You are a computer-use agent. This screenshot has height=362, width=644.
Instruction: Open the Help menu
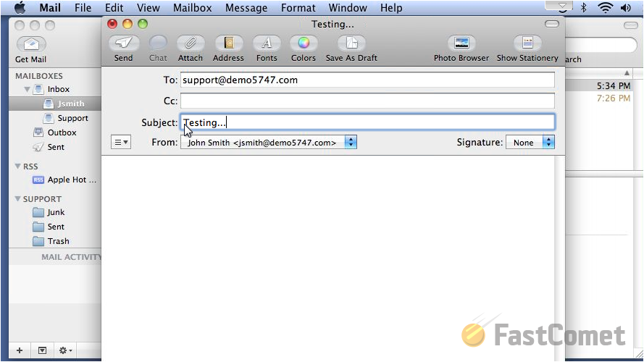pyautogui.click(x=391, y=8)
